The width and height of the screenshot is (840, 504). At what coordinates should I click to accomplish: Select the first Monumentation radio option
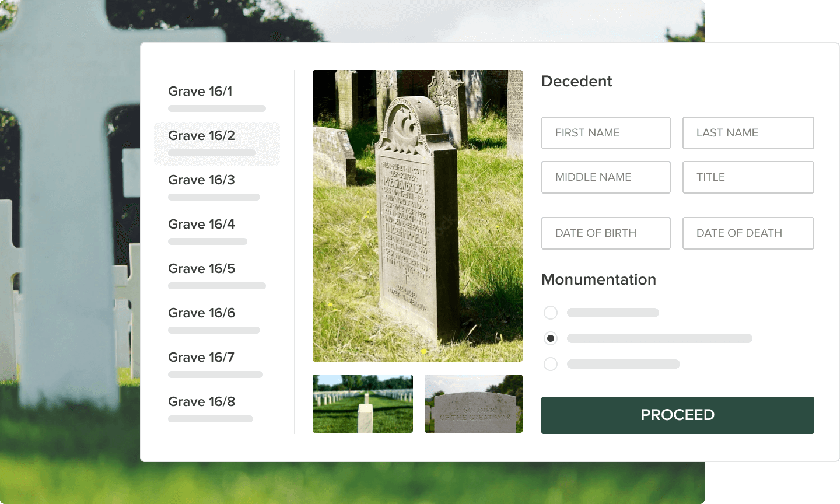551,313
